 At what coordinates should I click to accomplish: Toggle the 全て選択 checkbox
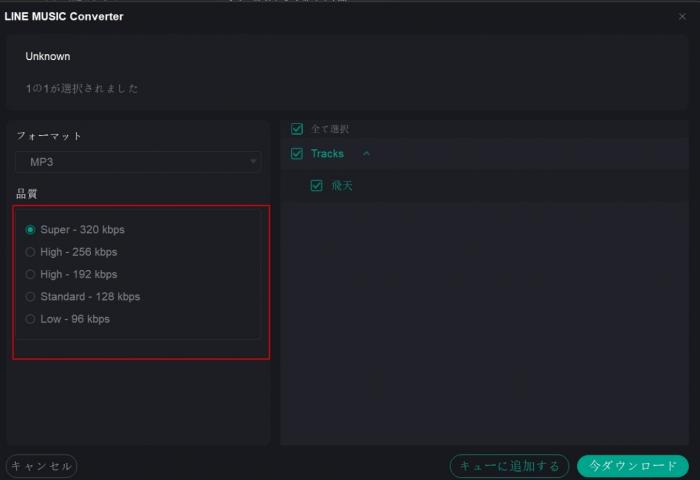(x=297, y=129)
